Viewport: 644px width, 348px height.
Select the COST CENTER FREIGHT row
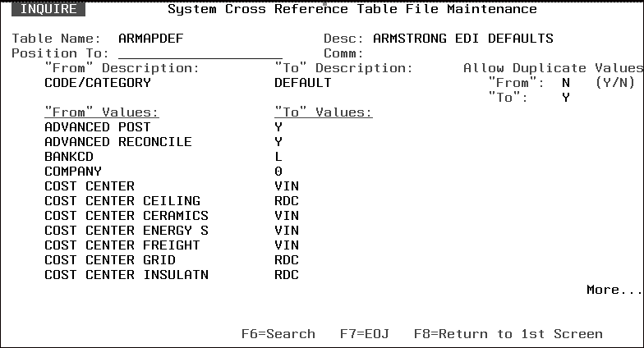point(122,245)
